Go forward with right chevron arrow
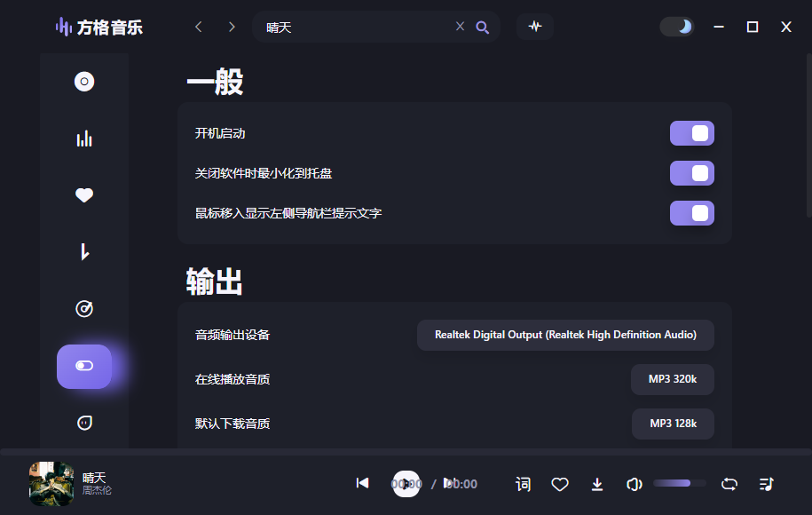Image resolution: width=812 pixels, height=515 pixels. coord(232,27)
